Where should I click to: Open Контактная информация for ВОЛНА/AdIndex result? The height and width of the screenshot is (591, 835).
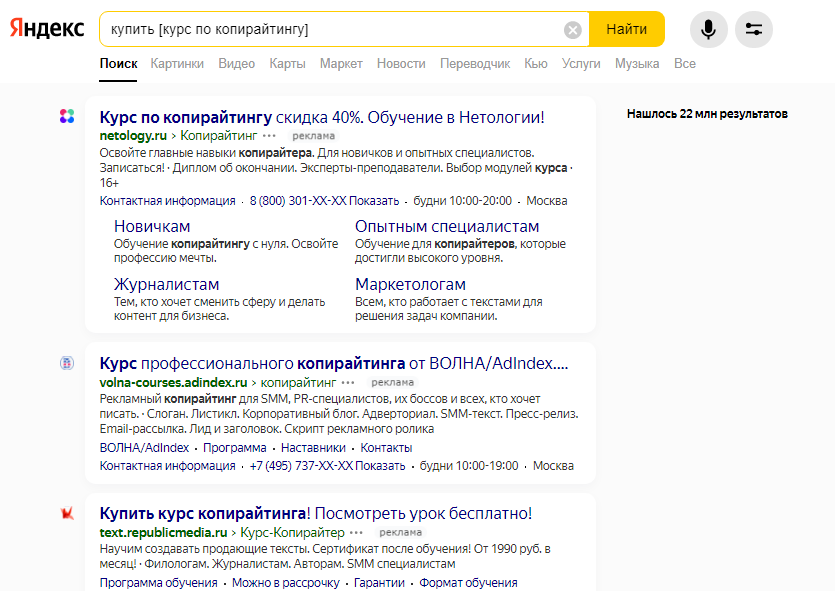(x=167, y=466)
